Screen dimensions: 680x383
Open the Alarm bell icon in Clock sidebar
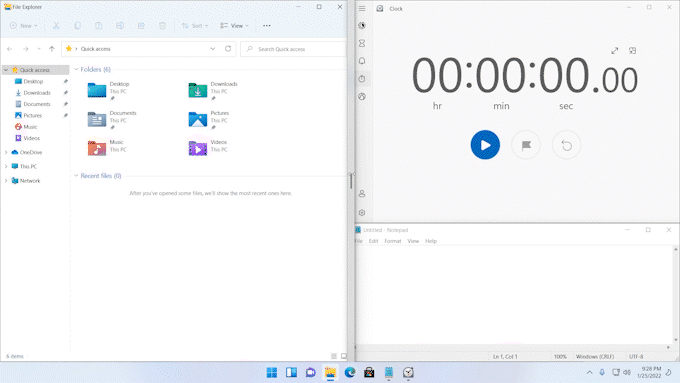(x=362, y=61)
